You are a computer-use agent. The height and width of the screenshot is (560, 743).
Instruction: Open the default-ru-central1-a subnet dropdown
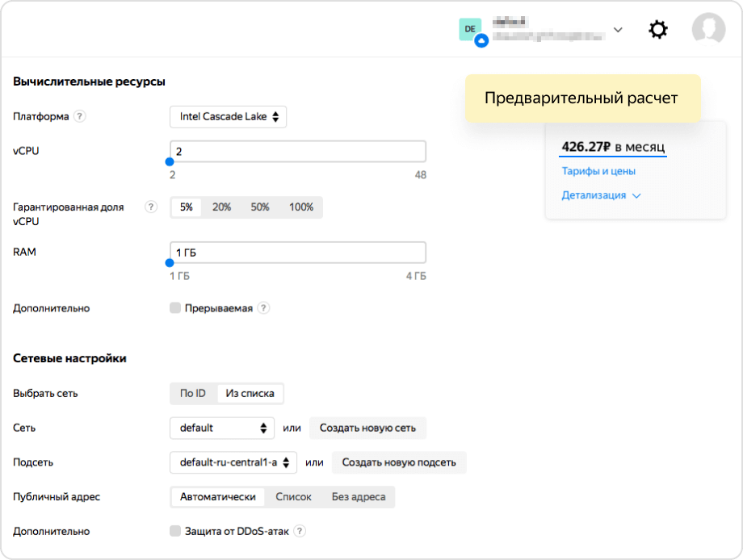point(233,462)
